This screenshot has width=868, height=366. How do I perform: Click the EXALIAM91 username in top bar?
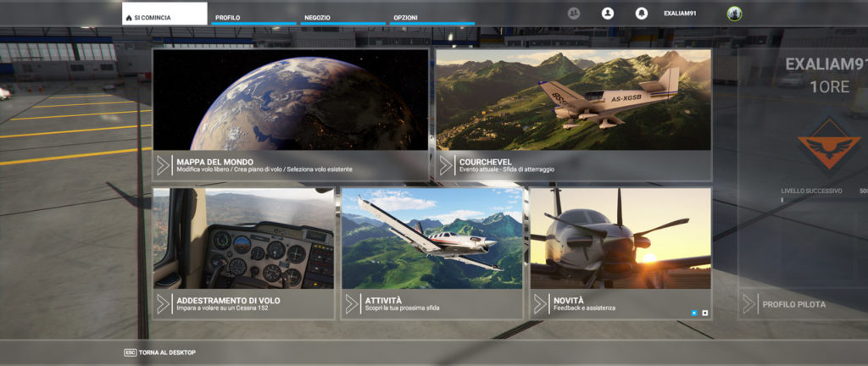(x=680, y=14)
